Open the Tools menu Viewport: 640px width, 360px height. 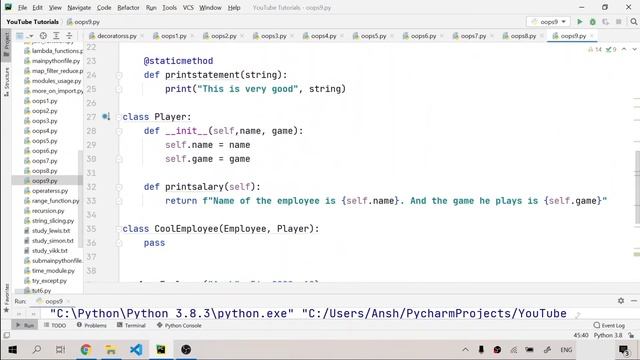[169, 7]
